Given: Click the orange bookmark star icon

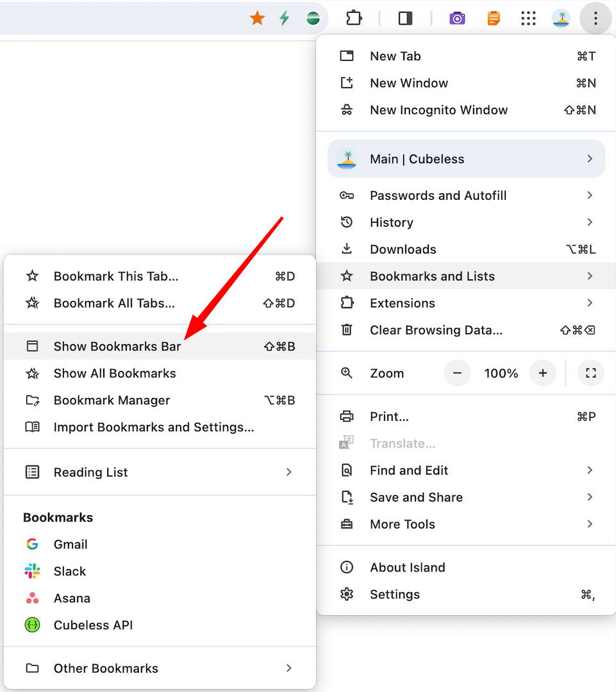Looking at the screenshot, I should 257,19.
